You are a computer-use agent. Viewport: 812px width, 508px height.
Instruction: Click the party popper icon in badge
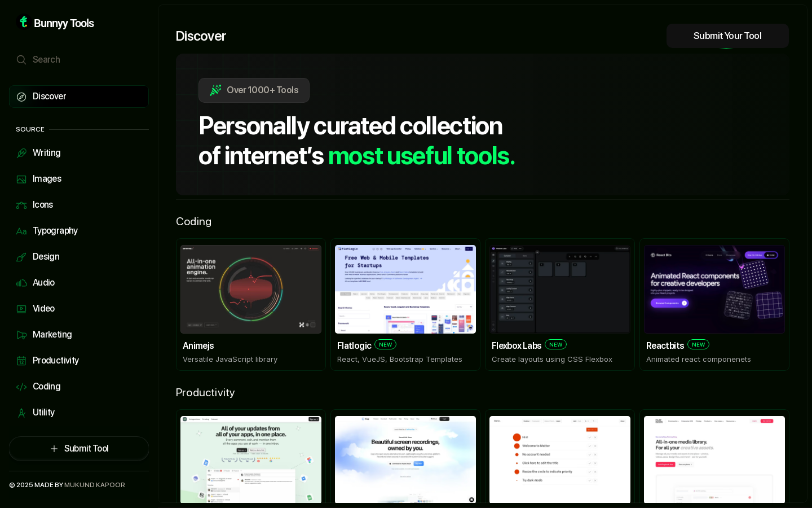(215, 90)
